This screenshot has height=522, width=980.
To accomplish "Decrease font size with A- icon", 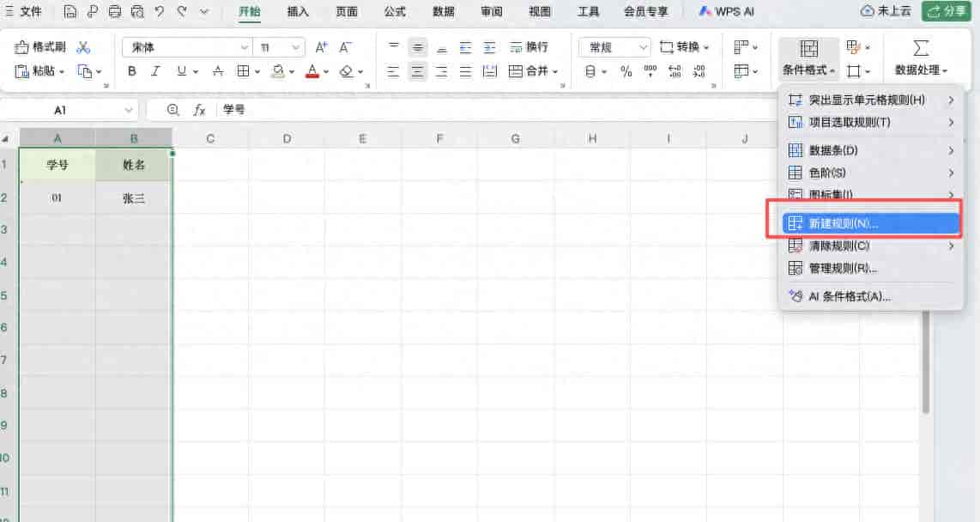I will pyautogui.click(x=345, y=47).
